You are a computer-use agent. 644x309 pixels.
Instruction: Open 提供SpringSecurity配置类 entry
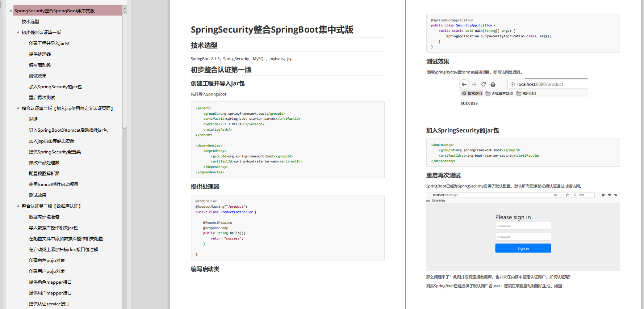coord(55,152)
